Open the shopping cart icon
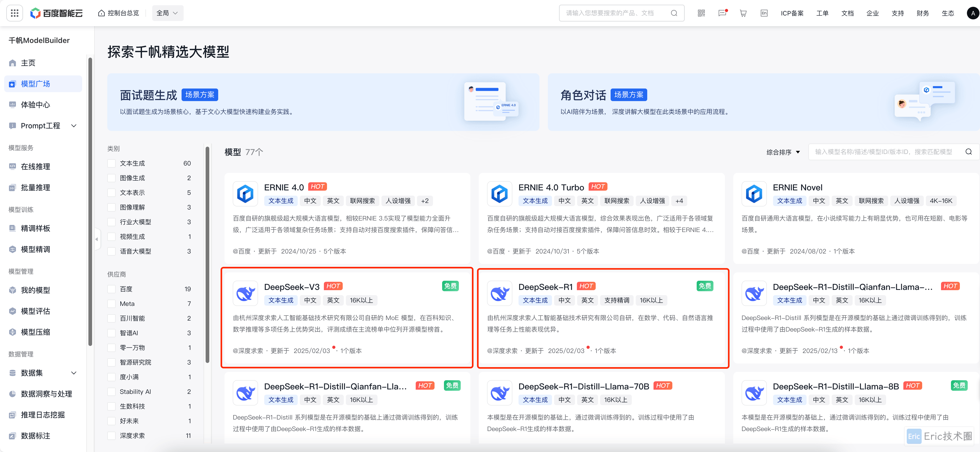Viewport: 980px width, 452px height. tap(743, 13)
